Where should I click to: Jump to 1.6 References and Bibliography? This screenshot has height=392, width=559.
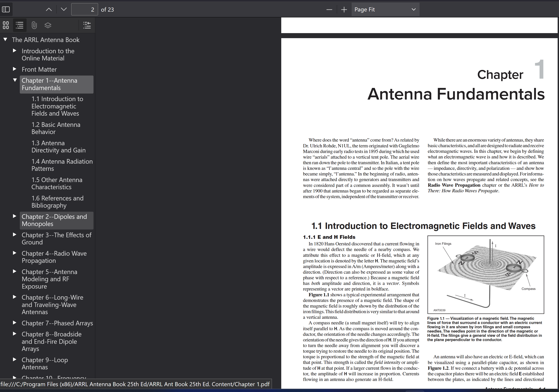(57, 202)
